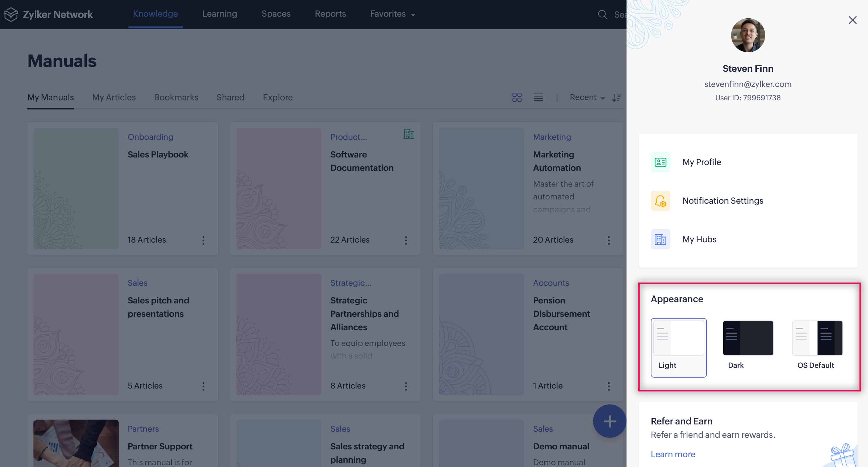The width and height of the screenshot is (868, 467).
Task: Open the Learning navigation menu
Action: (x=219, y=14)
